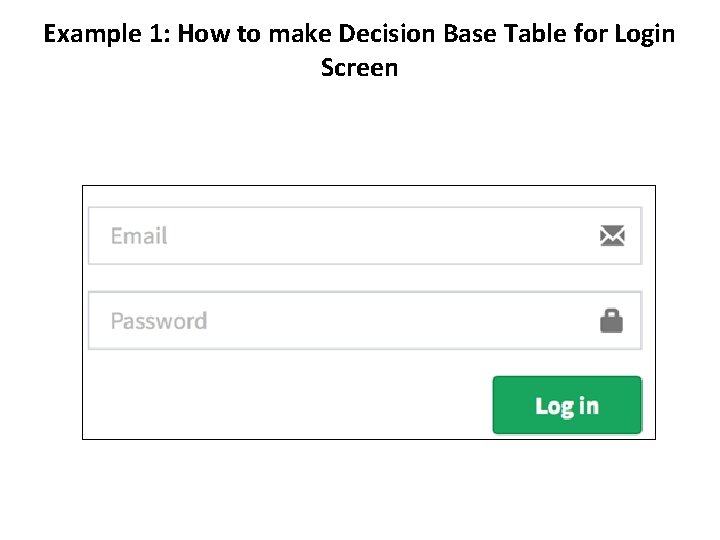Tap the envelope symbol at Email's right end
The image size is (720, 540).
click(x=612, y=236)
